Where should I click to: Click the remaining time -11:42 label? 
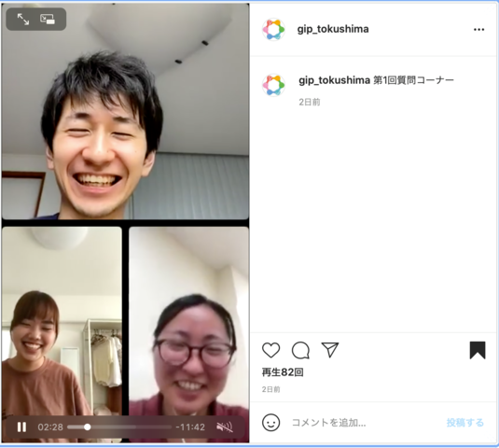click(190, 427)
